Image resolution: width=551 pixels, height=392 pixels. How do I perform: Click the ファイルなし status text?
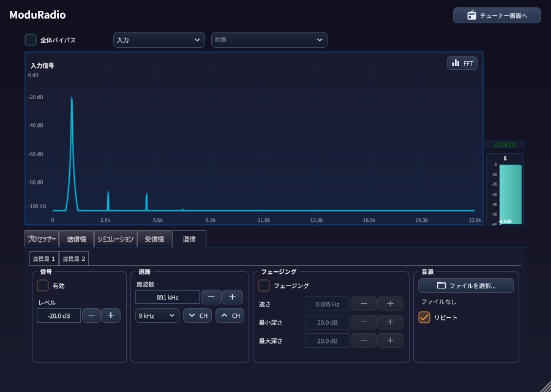438,301
